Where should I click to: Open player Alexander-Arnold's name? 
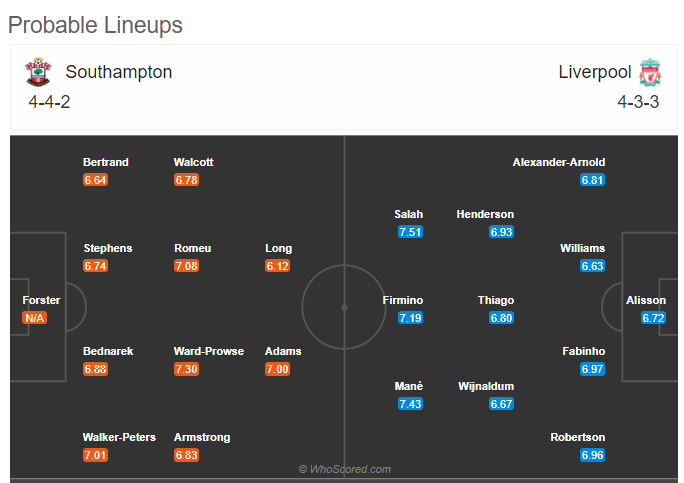pyautogui.click(x=559, y=162)
